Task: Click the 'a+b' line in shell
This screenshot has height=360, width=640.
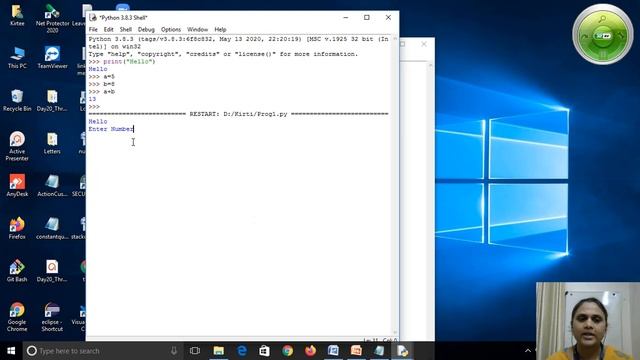Action: (x=109, y=91)
